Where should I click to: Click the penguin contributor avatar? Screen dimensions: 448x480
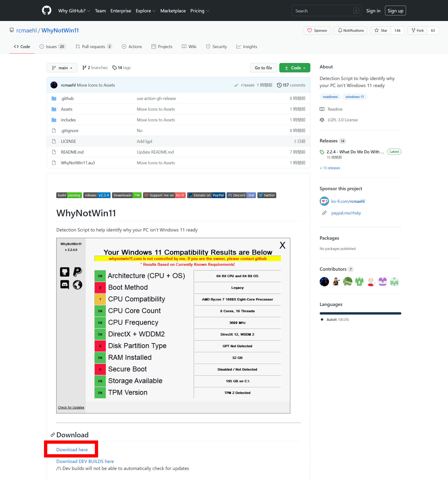point(336,281)
